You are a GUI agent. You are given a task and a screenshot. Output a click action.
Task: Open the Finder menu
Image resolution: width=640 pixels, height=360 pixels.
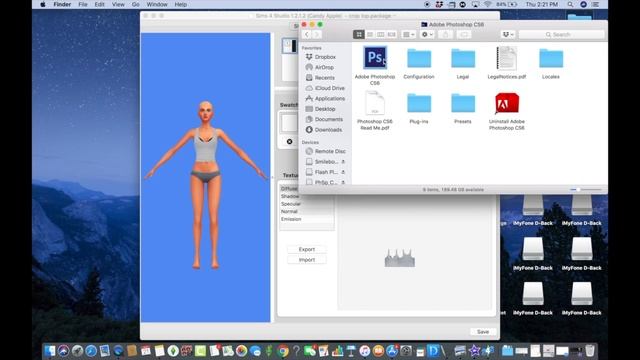62,4
